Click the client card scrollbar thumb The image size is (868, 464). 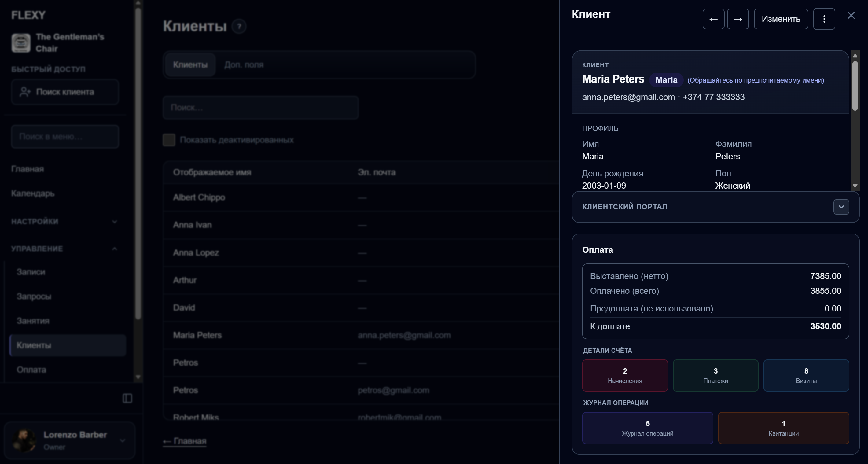coord(855,86)
